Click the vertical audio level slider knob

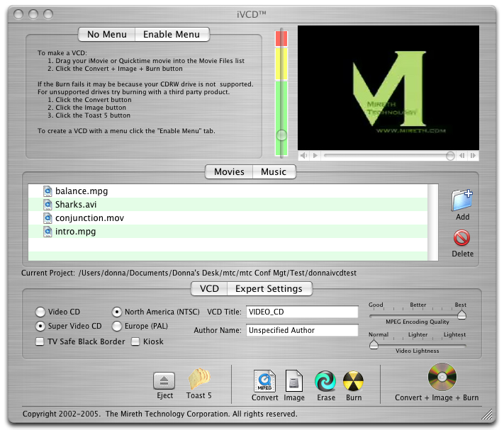281,135
